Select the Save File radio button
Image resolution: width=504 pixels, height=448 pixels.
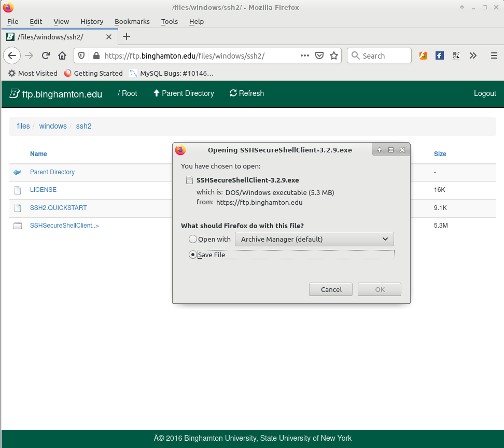click(x=193, y=255)
